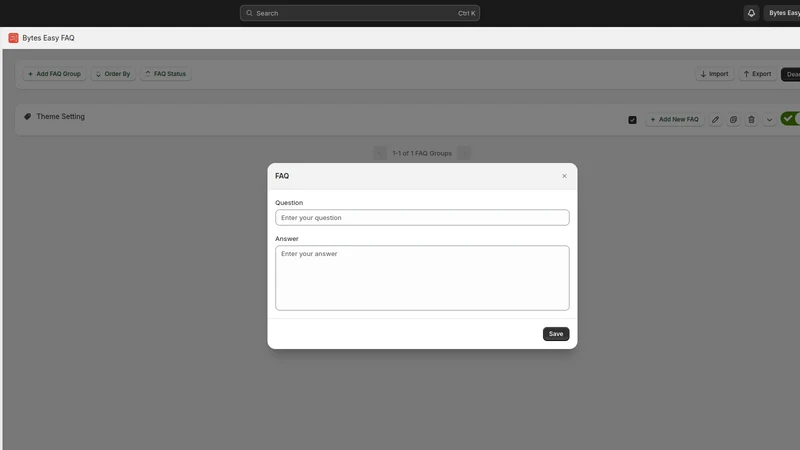Click the Question input field
This screenshot has height=450, width=800.
(x=422, y=217)
